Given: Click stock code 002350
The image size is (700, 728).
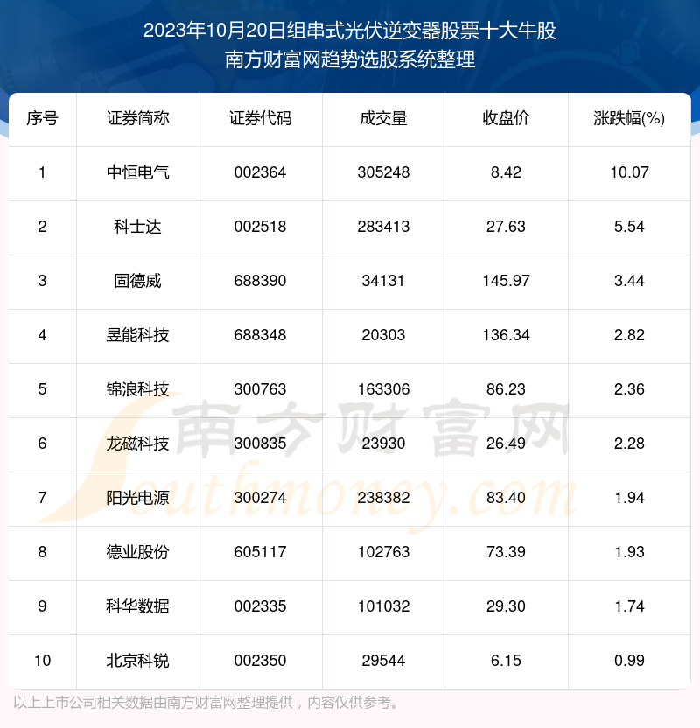Looking at the screenshot, I should pyautogui.click(x=261, y=661).
